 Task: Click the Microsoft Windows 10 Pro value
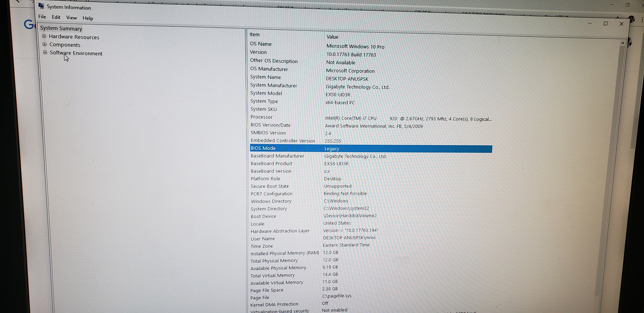[355, 46]
